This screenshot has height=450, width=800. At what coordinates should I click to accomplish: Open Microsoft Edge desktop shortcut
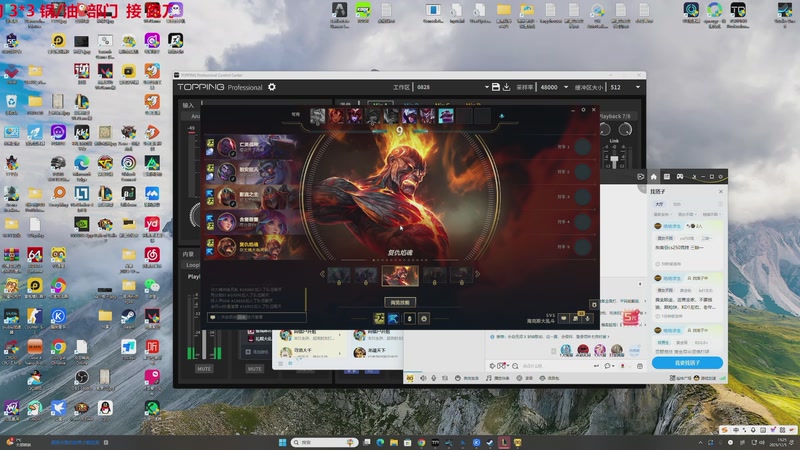click(82, 165)
